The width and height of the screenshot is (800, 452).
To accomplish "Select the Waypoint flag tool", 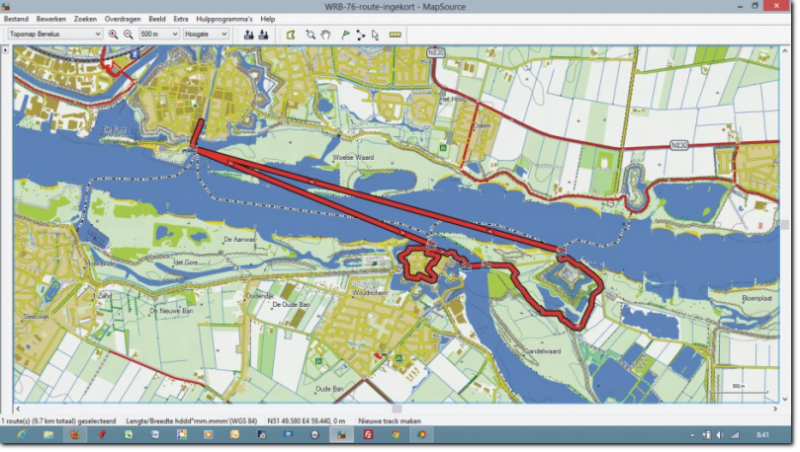I will point(344,34).
